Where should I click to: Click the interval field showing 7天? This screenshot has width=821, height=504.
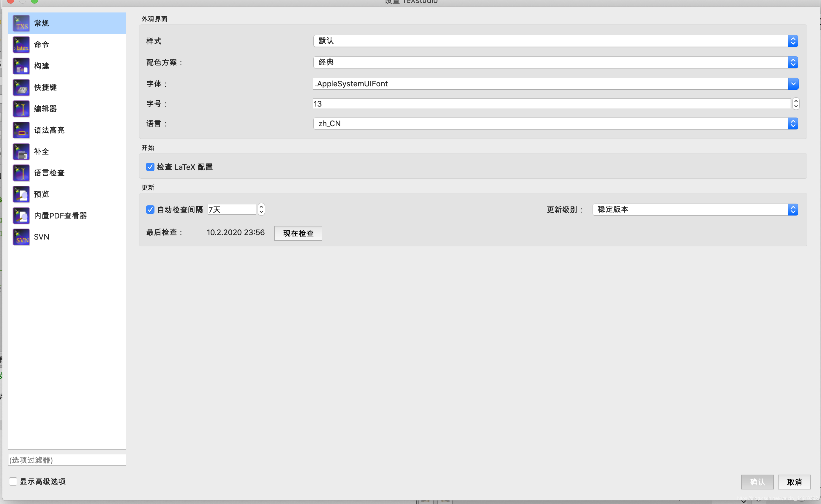pyautogui.click(x=232, y=209)
